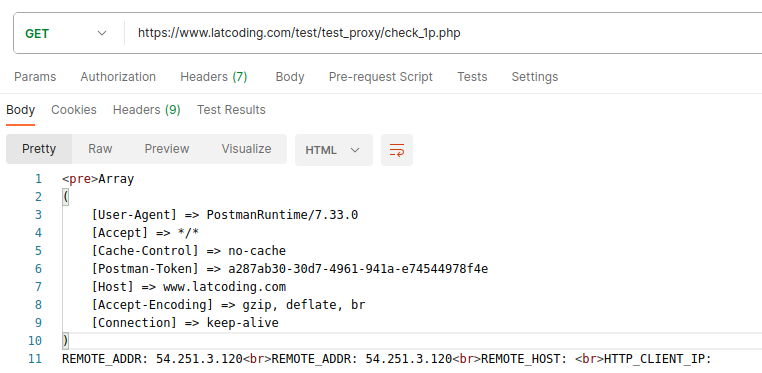Click line number 1 in gutter
The width and height of the screenshot is (762, 373).
click(x=38, y=179)
